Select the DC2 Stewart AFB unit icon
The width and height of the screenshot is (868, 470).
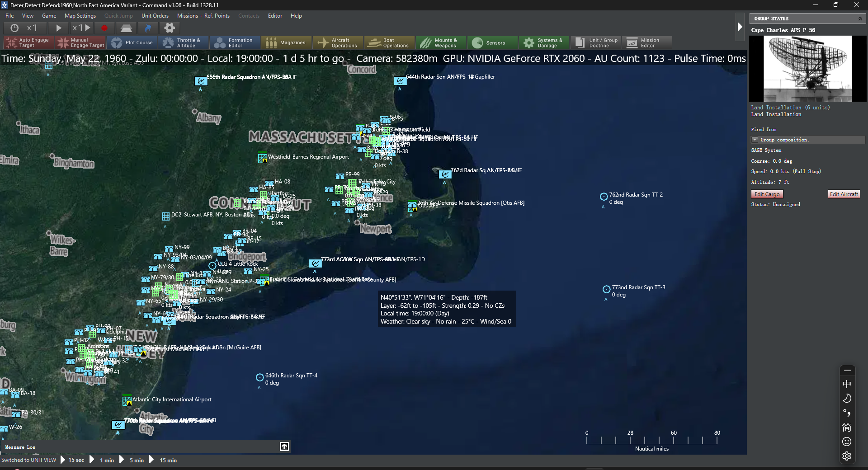coord(166,216)
